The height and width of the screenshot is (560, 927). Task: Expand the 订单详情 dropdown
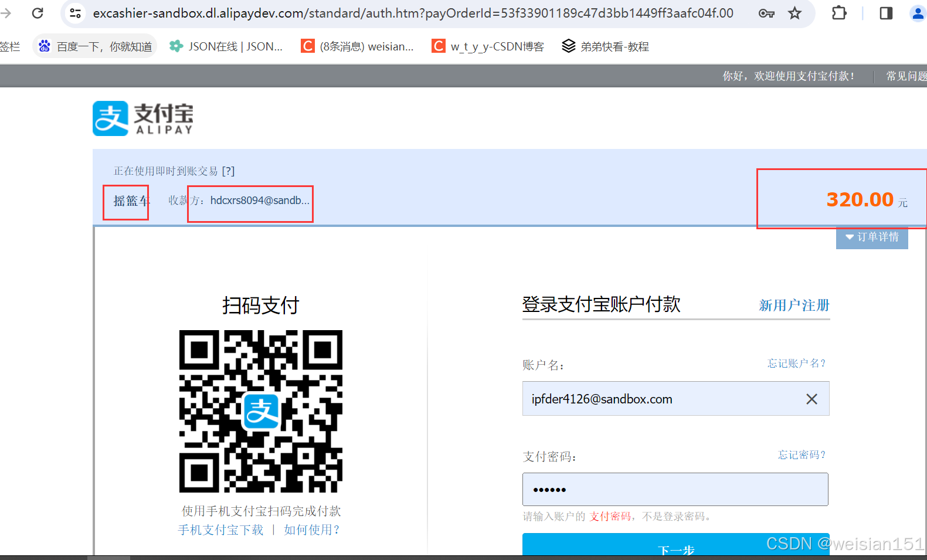pyautogui.click(x=872, y=237)
